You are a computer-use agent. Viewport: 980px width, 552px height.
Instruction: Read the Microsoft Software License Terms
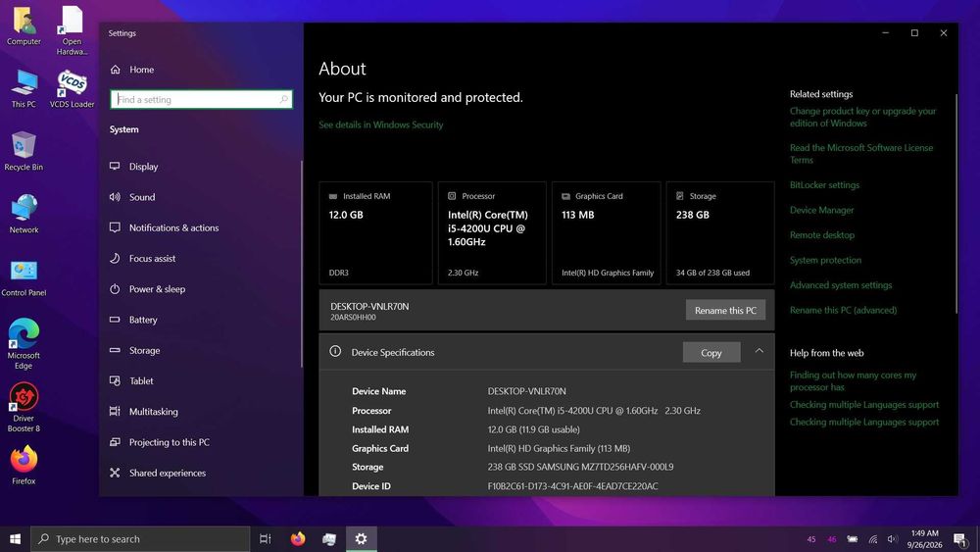pyautogui.click(x=860, y=154)
